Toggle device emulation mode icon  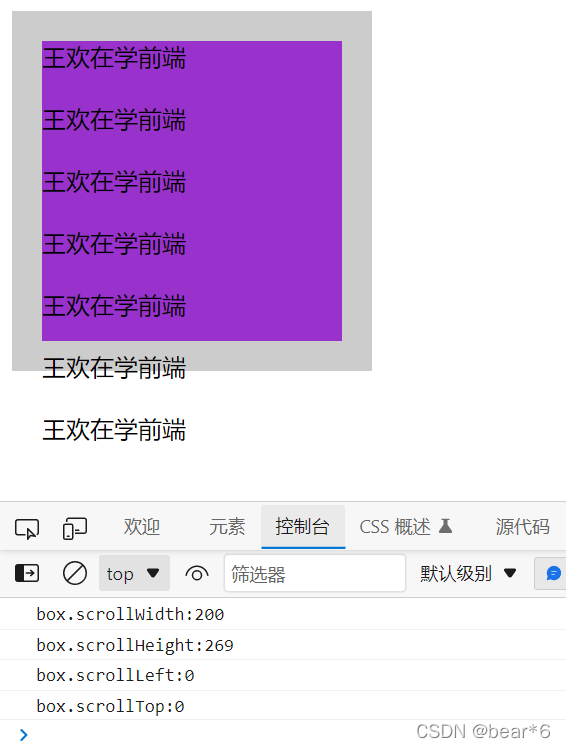pyautogui.click(x=74, y=529)
